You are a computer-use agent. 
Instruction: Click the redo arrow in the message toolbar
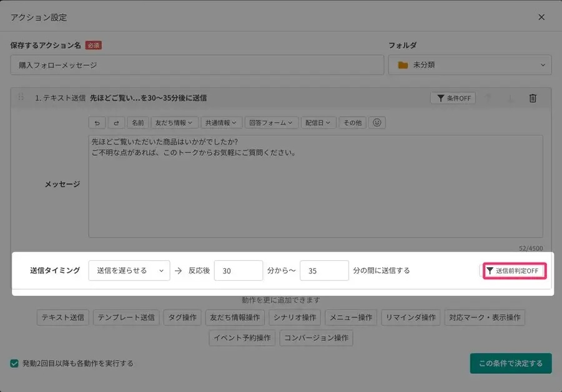coord(116,122)
